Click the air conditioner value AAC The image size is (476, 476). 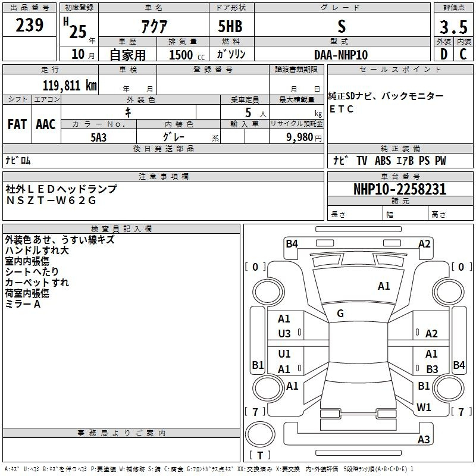pos(46,124)
